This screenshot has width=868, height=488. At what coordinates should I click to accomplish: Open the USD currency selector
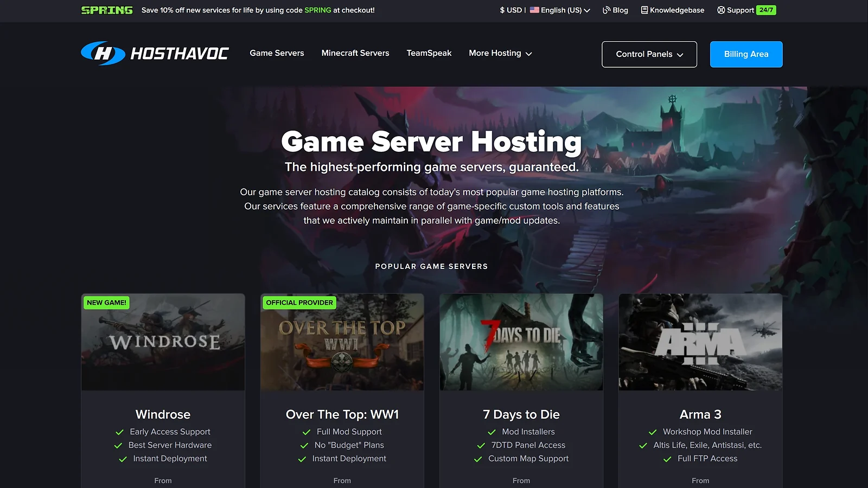[510, 10]
